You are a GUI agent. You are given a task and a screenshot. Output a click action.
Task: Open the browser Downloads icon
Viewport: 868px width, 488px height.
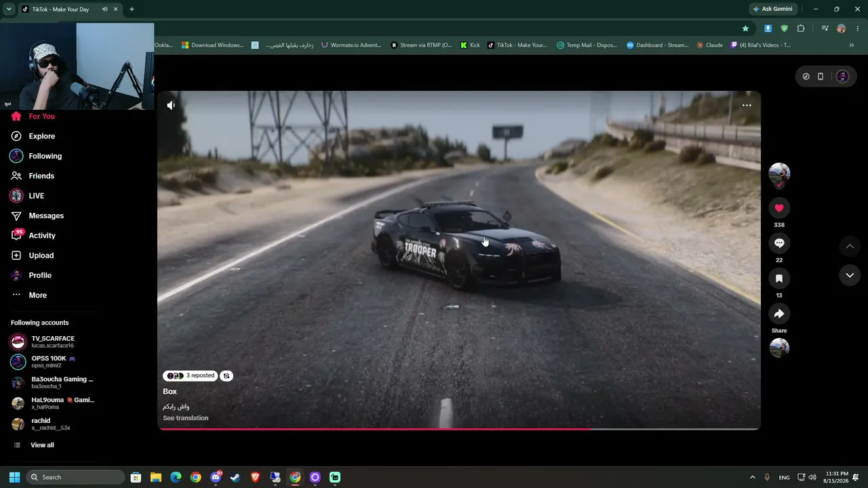(x=768, y=28)
